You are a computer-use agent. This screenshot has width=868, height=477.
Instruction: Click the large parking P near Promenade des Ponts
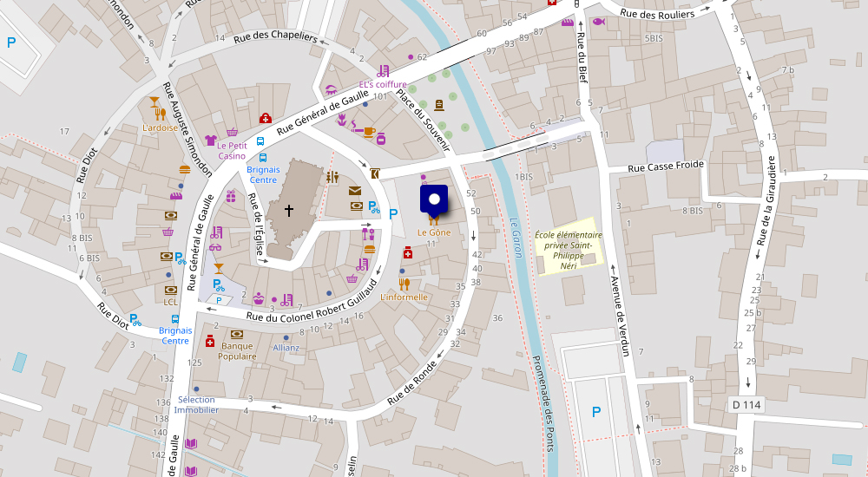click(x=595, y=412)
